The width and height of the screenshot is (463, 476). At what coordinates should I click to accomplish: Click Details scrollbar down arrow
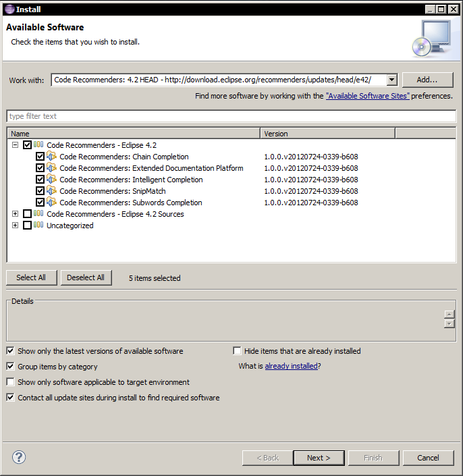point(449,323)
